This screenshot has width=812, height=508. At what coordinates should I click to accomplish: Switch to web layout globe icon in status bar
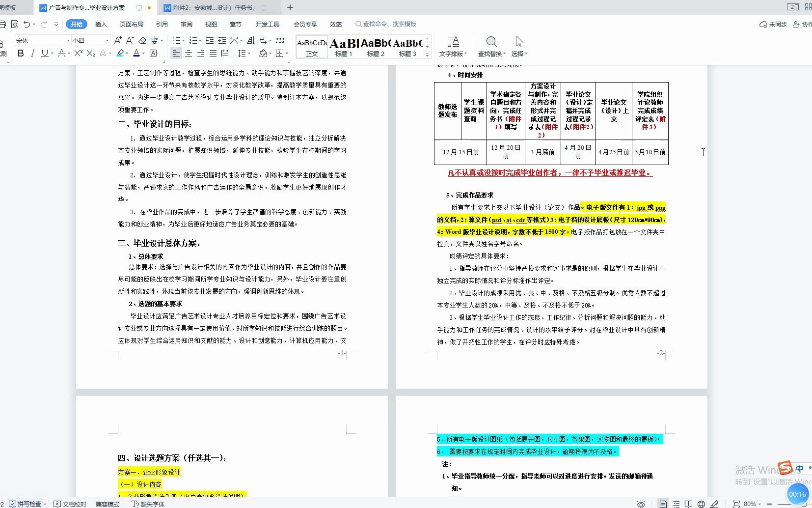pos(702,504)
